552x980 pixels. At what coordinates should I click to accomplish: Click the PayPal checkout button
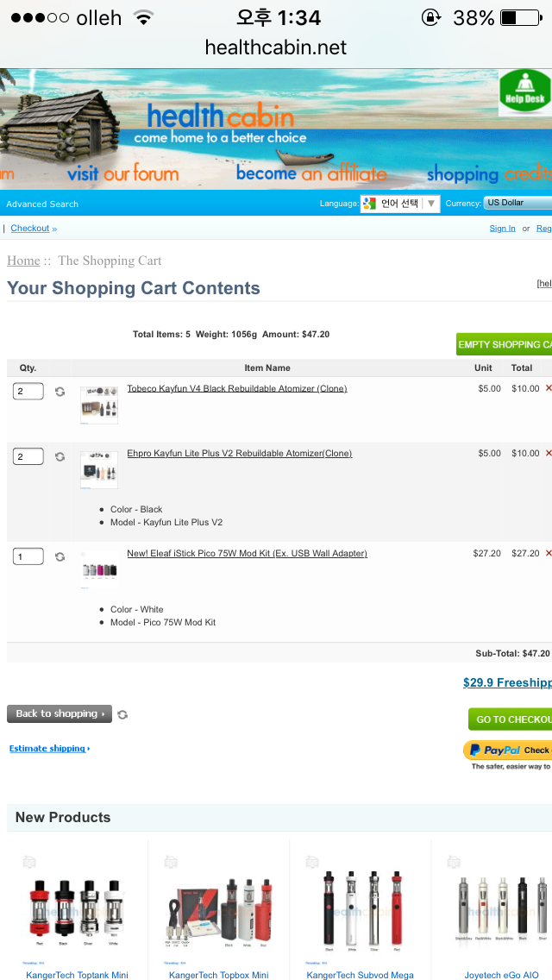pos(509,750)
